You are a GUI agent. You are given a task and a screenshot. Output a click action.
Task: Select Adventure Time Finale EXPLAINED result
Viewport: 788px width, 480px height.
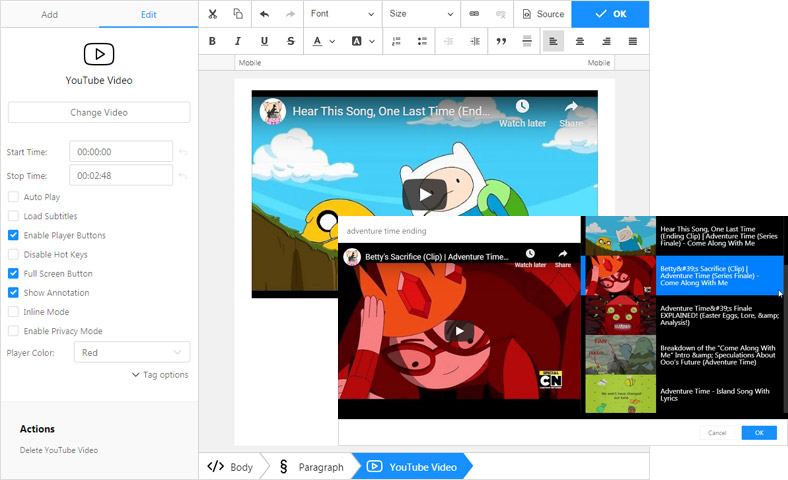coord(684,315)
